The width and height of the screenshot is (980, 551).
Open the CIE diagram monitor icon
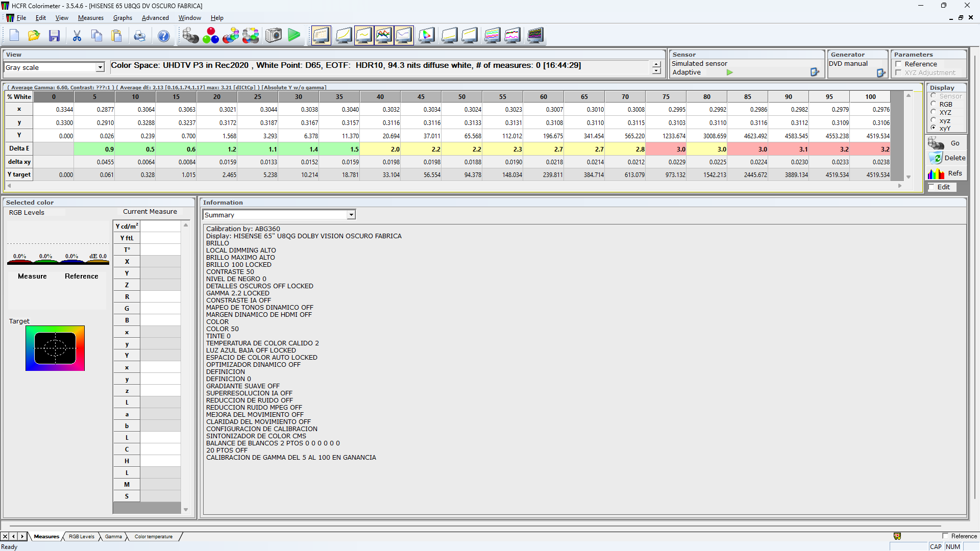click(427, 35)
